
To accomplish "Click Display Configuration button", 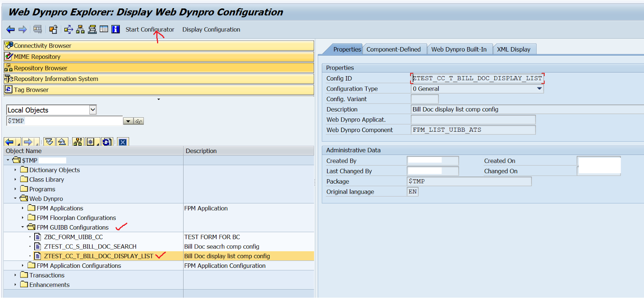I will point(211,29).
